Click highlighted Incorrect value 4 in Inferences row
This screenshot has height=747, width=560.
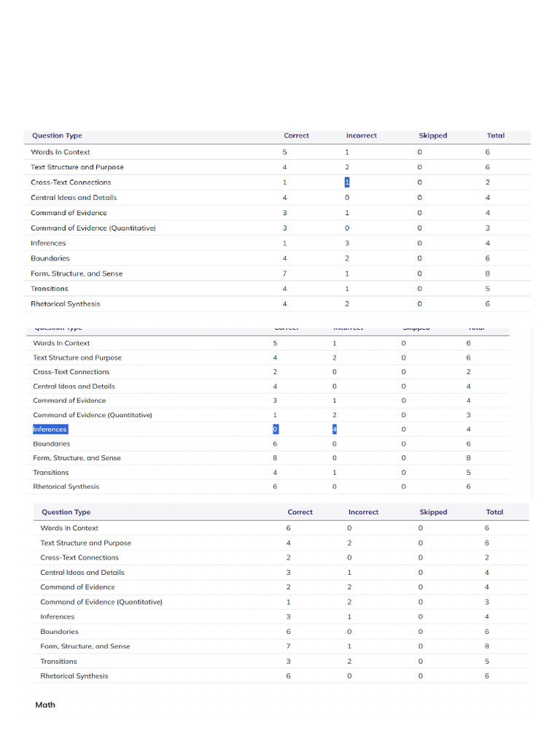tap(334, 429)
